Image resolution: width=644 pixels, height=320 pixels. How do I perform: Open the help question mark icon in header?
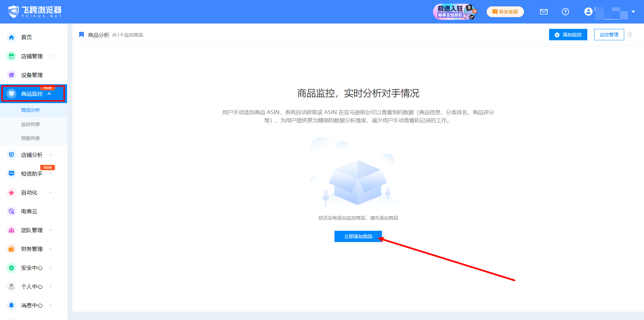click(565, 12)
